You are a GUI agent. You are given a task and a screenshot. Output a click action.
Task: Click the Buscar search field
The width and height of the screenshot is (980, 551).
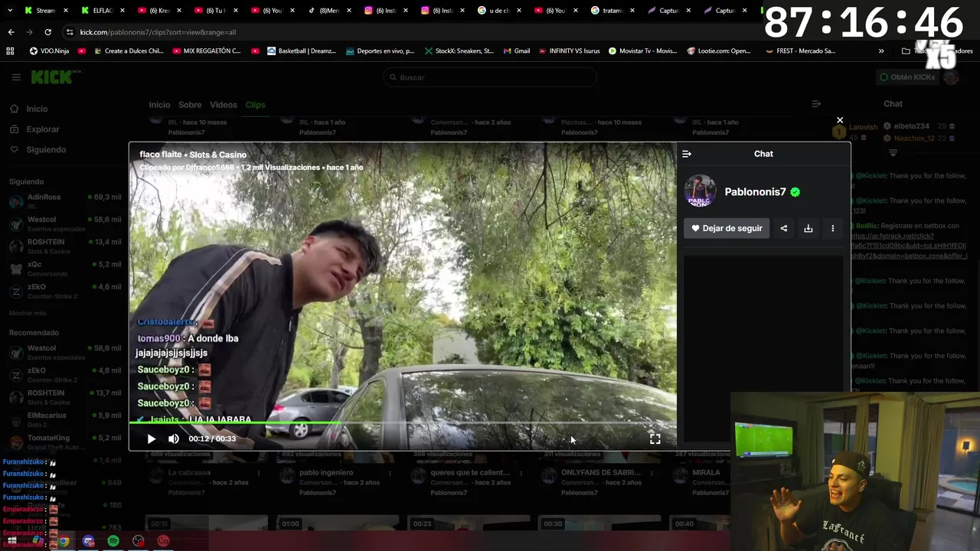pos(490,77)
